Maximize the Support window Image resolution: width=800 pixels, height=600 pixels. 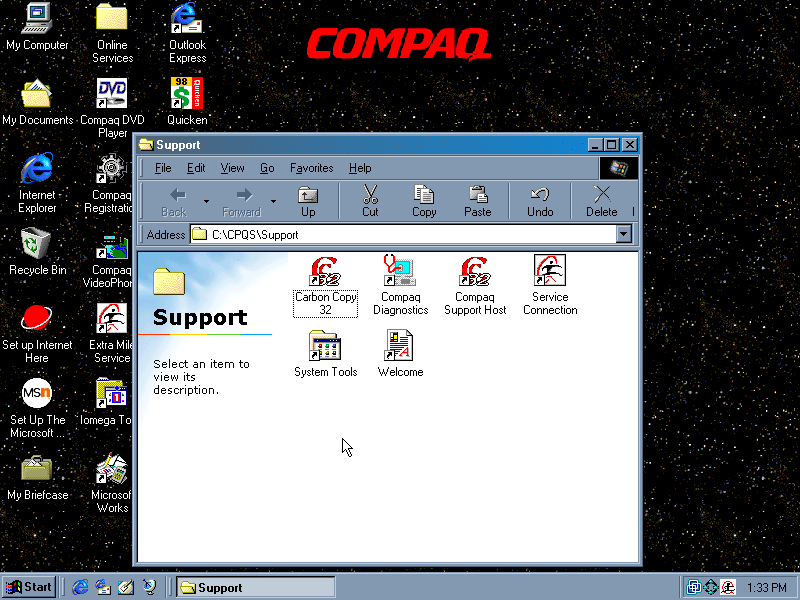[611, 145]
